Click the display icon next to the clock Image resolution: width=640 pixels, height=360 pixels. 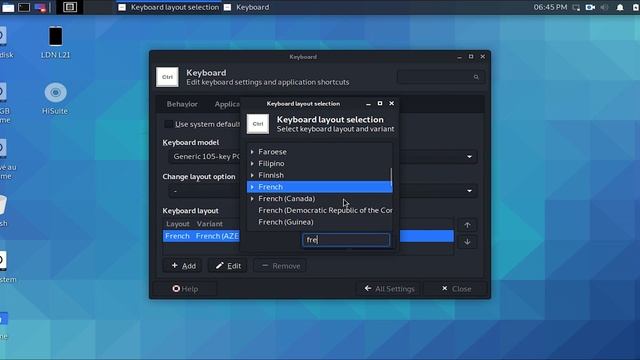pyautogui.click(x=576, y=7)
